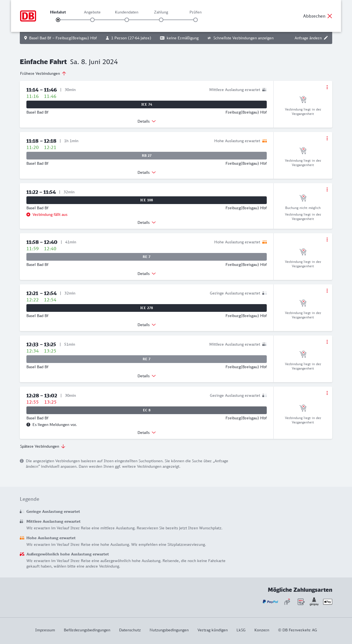
Task: Load Spätere Verbindungen
Action: [x=43, y=446]
